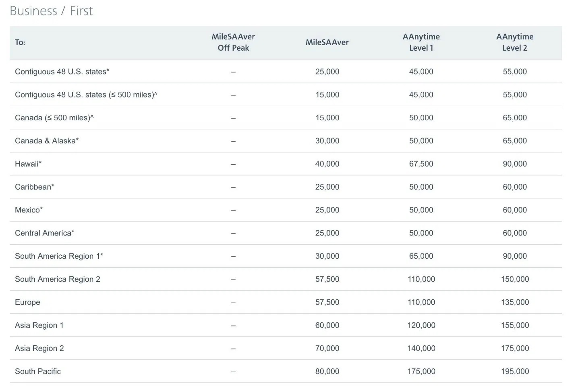Click Europe AAnytime Level 2 value 135,000
Image resolution: width=576 pixels, height=392 pixels.
coord(515,302)
